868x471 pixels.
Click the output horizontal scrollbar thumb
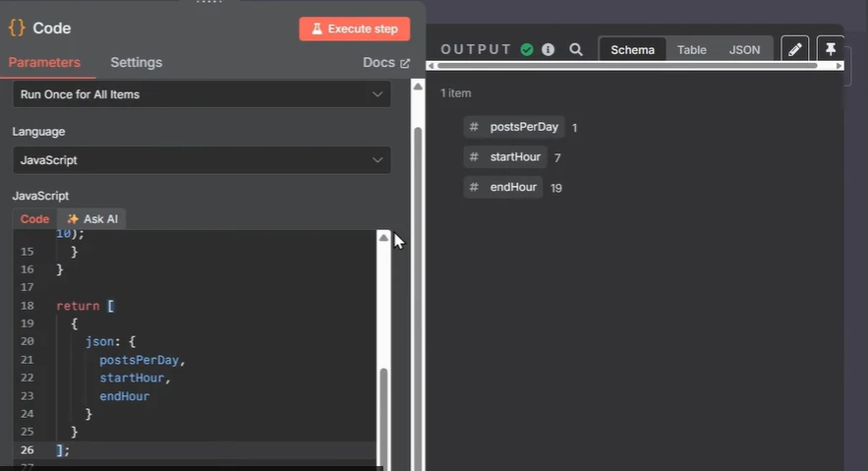pyautogui.click(x=627, y=66)
